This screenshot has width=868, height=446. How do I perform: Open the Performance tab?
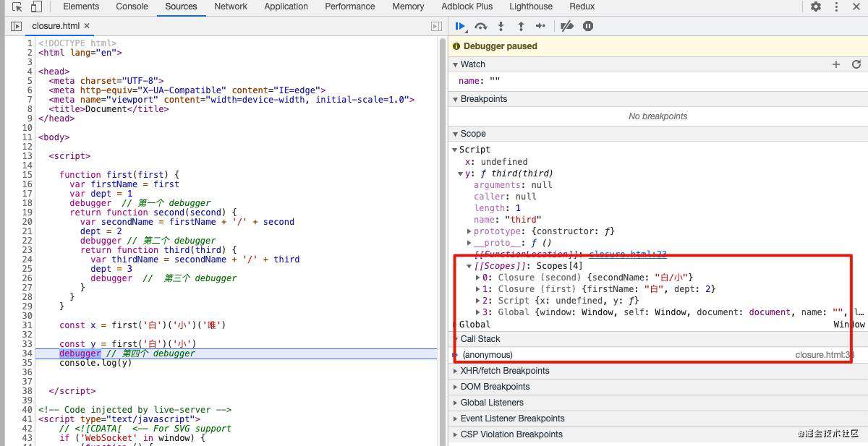350,7
